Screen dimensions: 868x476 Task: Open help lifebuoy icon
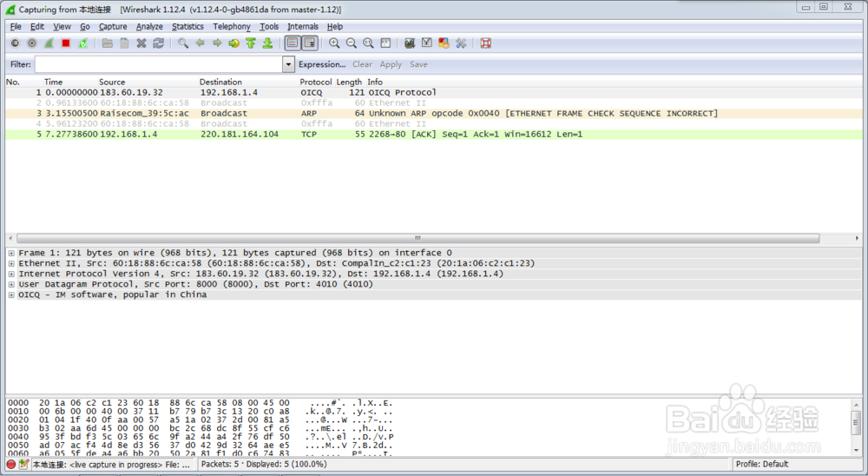pos(486,43)
